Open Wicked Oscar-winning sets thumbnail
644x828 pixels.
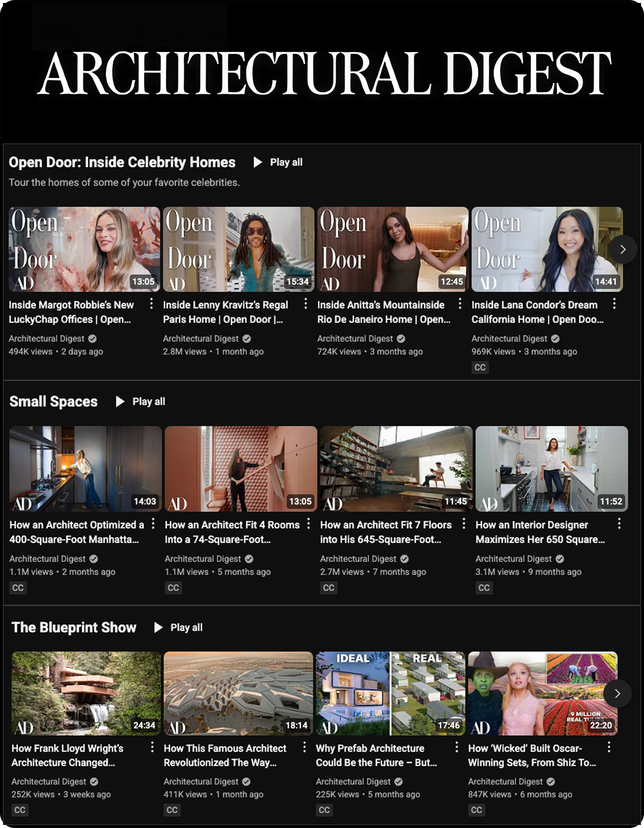(x=543, y=693)
